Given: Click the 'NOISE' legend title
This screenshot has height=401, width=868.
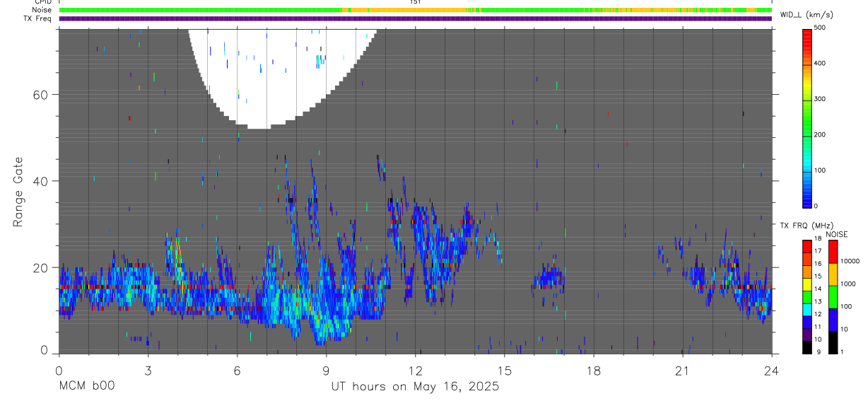Looking at the screenshot, I should 836,234.
